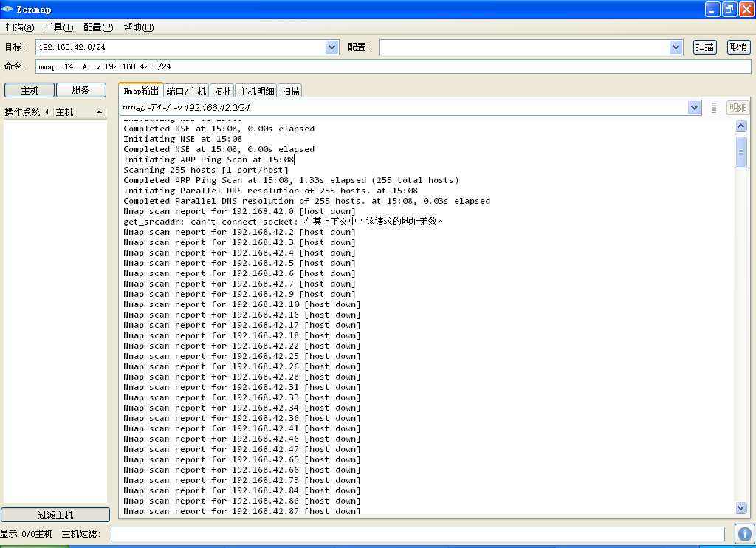The width and height of the screenshot is (756, 548).
Task: Expand the target dropdown arrow
Action: point(331,47)
